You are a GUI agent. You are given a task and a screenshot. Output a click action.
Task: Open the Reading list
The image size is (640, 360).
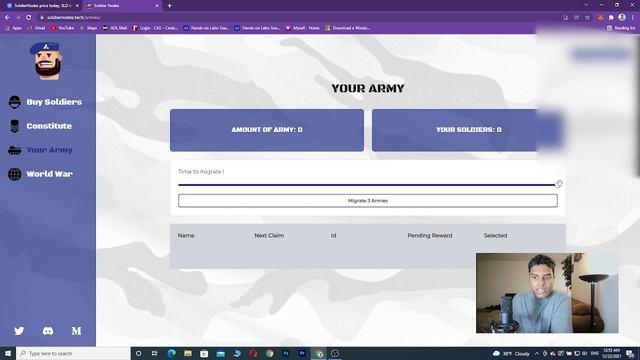(621, 28)
